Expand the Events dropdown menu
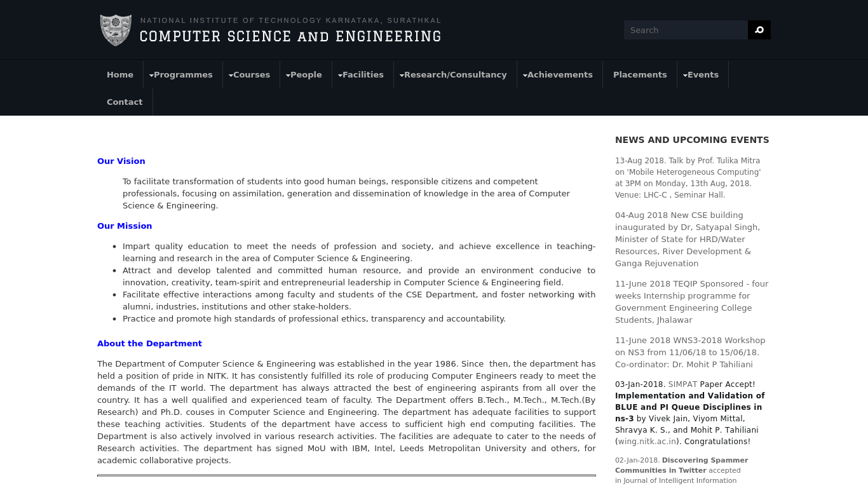Viewport: 868px width, 488px height. [702, 74]
